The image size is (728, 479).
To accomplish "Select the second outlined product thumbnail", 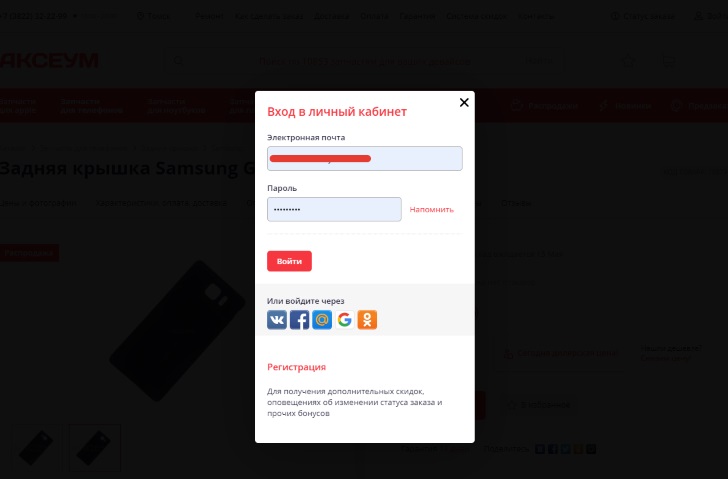I will click(x=94, y=446).
